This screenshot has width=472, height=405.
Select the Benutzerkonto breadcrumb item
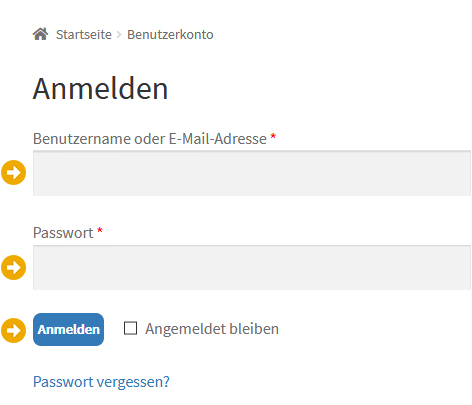tap(170, 35)
